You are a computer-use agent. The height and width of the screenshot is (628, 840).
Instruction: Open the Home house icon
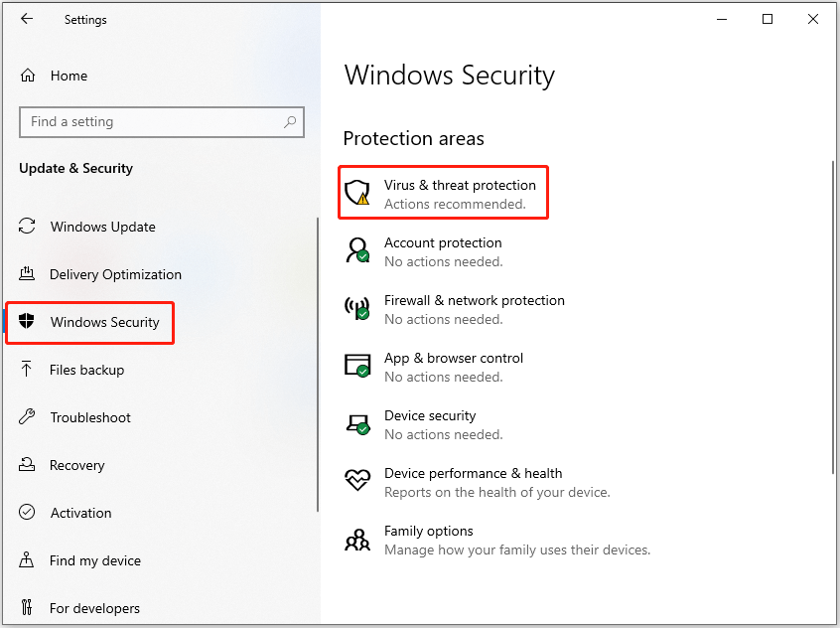tap(27, 76)
